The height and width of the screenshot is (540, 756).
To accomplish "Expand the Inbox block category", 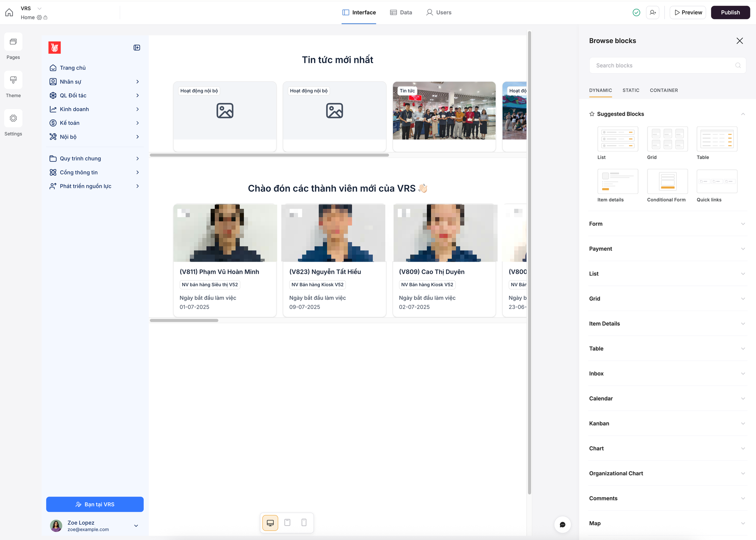I will click(667, 374).
